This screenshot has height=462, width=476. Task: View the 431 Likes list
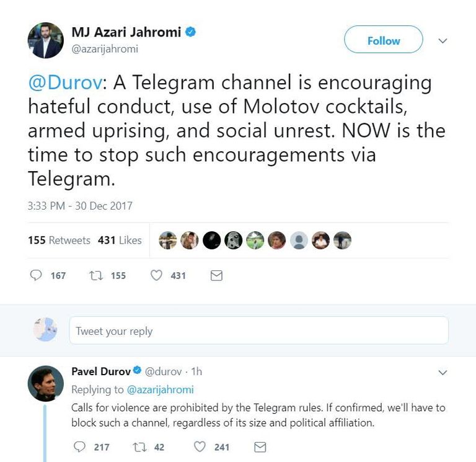pyautogui.click(x=120, y=240)
